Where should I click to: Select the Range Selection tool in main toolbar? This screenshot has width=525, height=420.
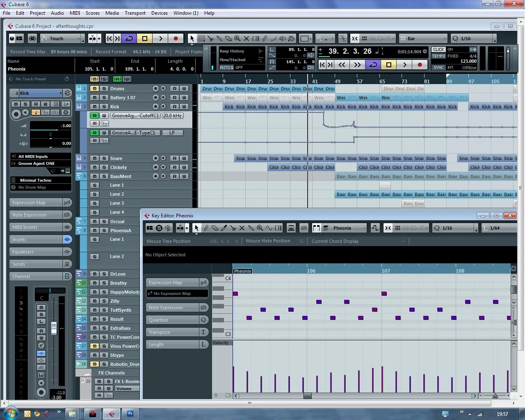point(201,39)
